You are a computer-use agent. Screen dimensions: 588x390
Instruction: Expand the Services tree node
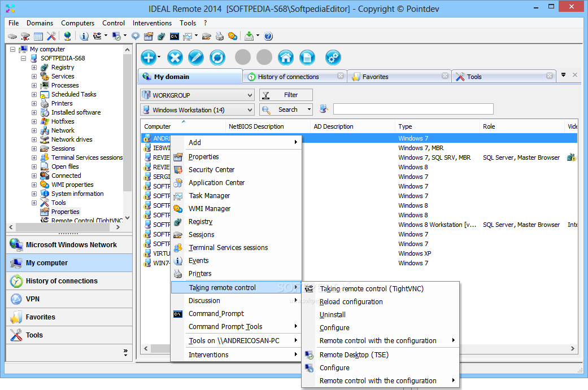click(x=34, y=76)
